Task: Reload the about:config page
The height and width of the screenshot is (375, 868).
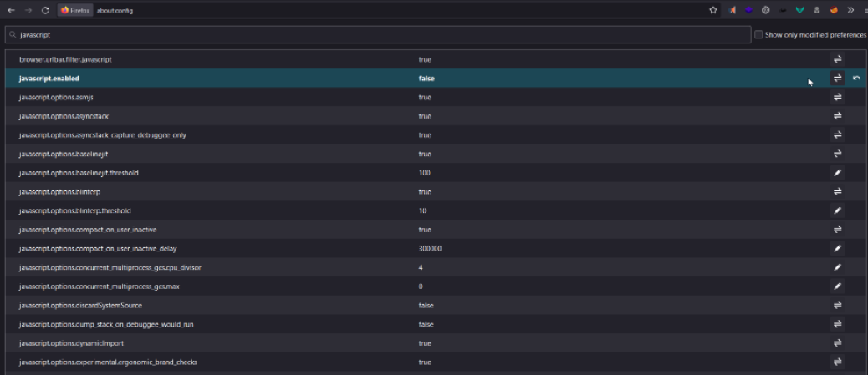Action: 45,10
